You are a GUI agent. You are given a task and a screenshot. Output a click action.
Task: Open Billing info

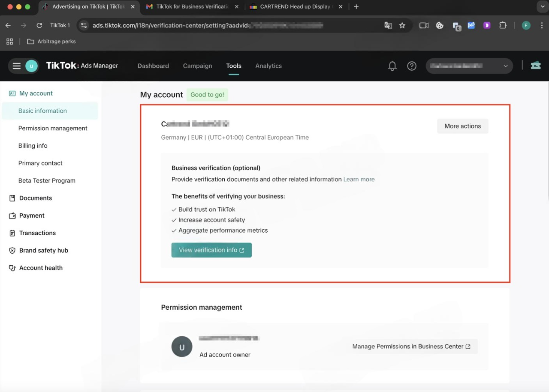33,146
